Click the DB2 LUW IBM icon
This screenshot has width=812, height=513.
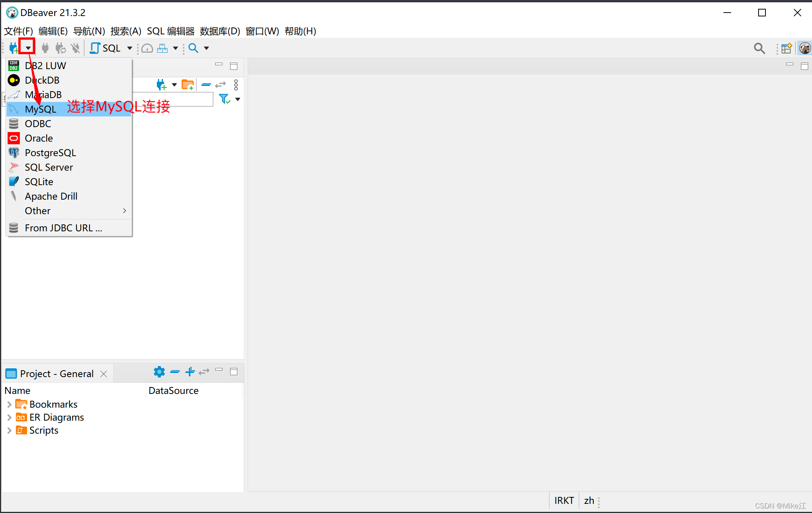click(14, 66)
